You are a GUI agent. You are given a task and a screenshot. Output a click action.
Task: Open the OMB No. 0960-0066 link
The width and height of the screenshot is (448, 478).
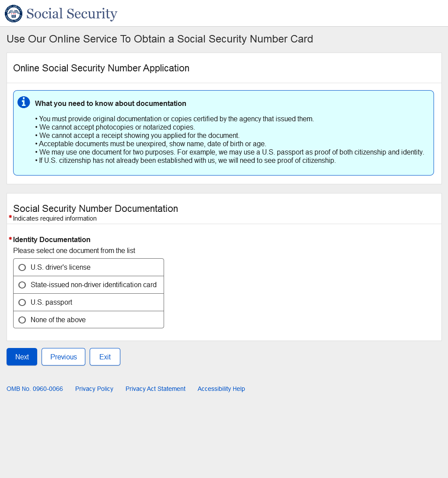pos(35,389)
